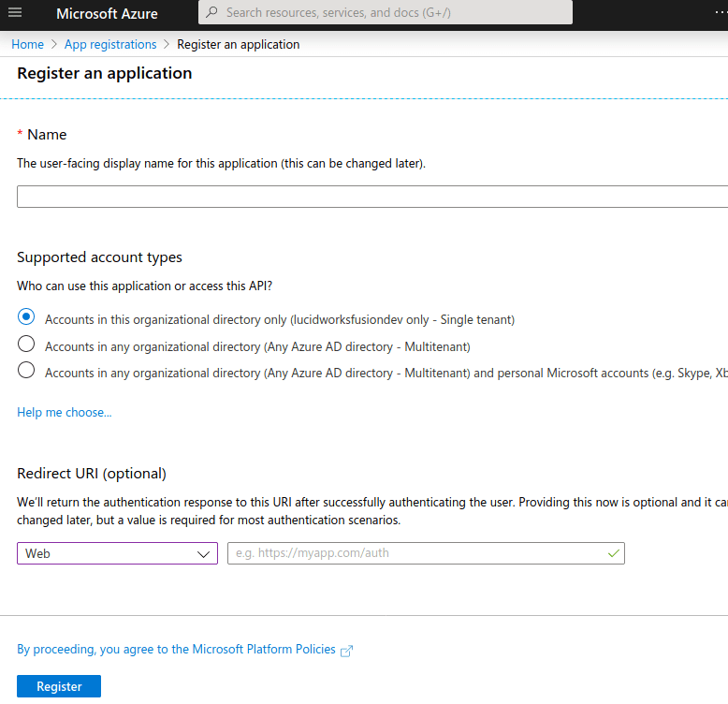The image size is (728, 704).
Task: Select Multitenant Azure AD directory option
Action: coord(26,344)
